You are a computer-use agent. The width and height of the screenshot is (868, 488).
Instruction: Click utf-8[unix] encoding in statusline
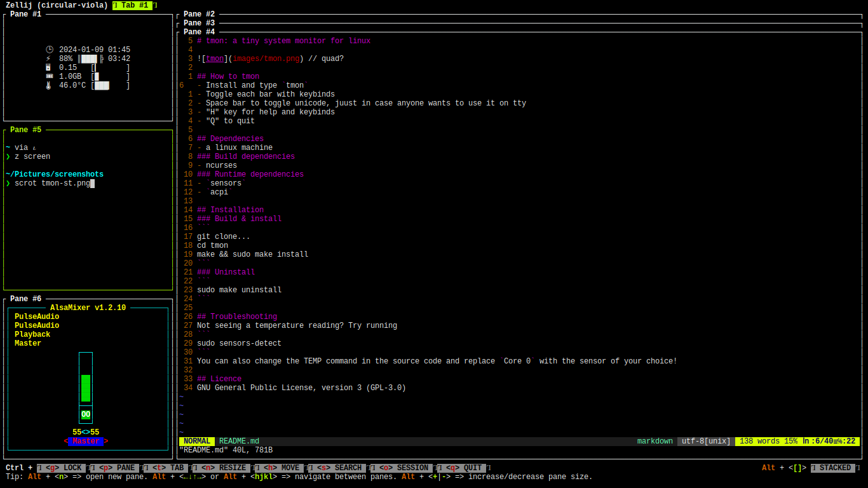[707, 441]
